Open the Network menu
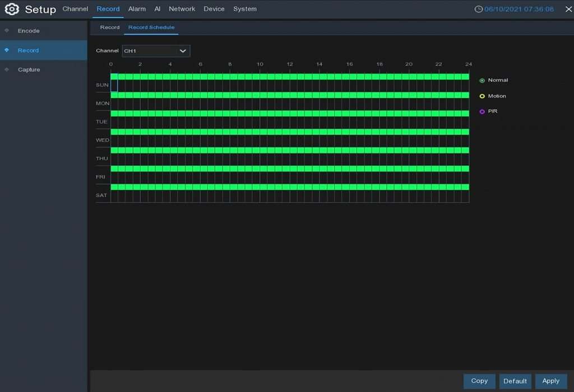 (182, 9)
